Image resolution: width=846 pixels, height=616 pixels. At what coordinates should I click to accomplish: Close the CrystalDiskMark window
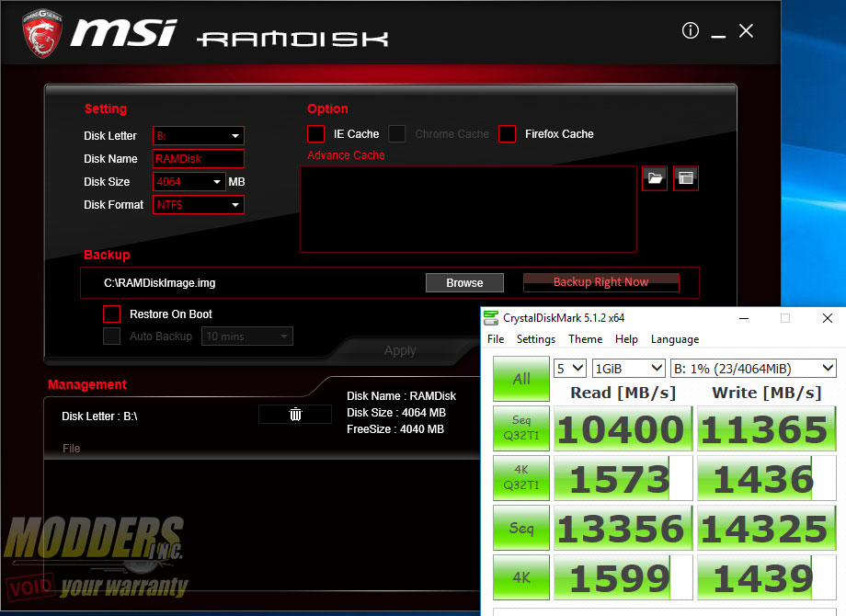coord(827,318)
